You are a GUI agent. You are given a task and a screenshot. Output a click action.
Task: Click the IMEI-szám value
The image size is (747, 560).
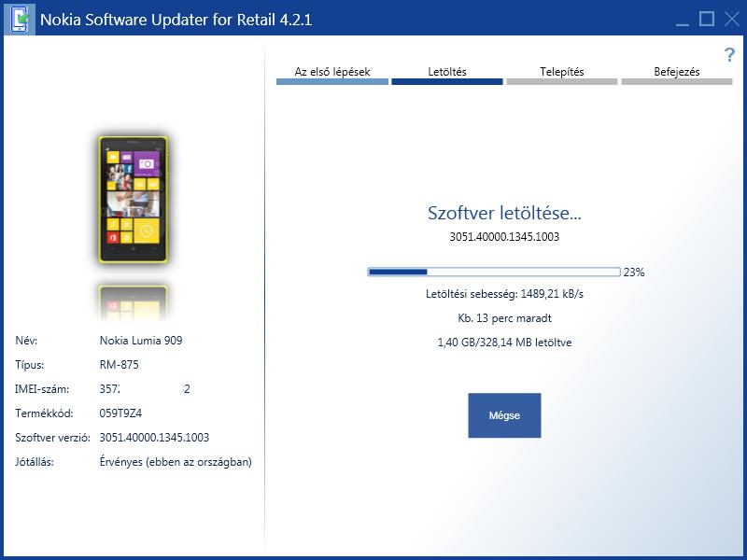145,389
